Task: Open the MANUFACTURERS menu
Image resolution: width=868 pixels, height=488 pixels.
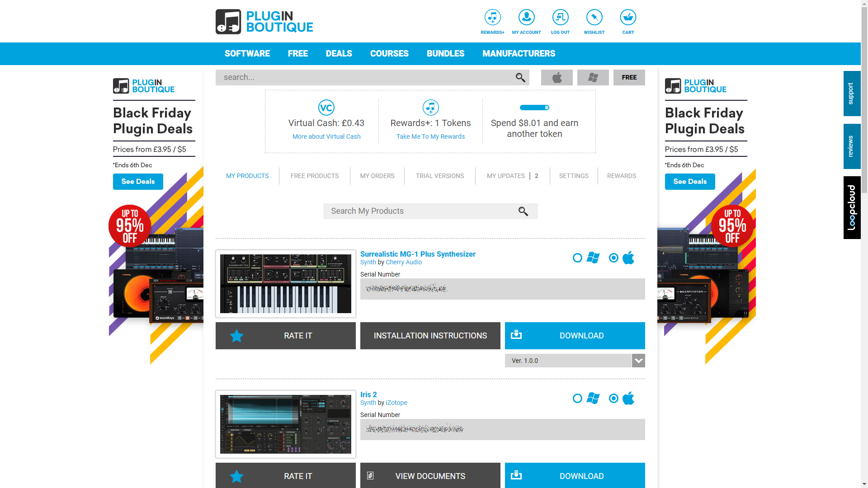Action: tap(519, 54)
